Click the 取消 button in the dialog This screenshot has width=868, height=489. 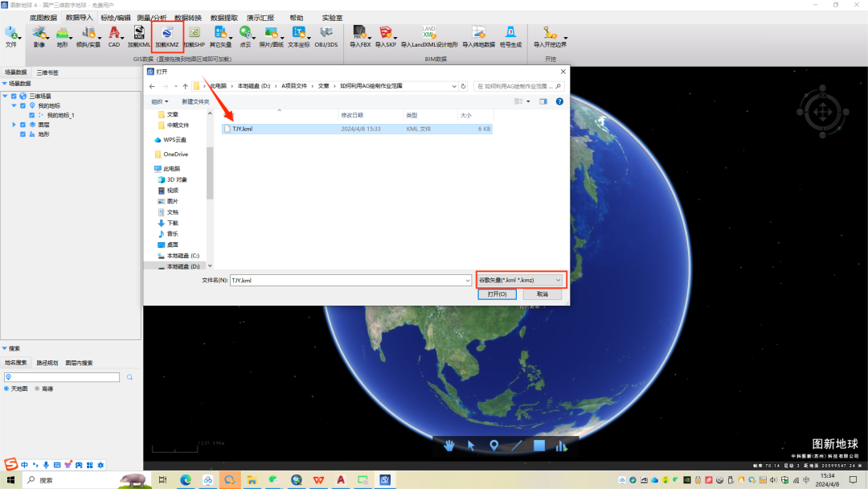[542, 294]
